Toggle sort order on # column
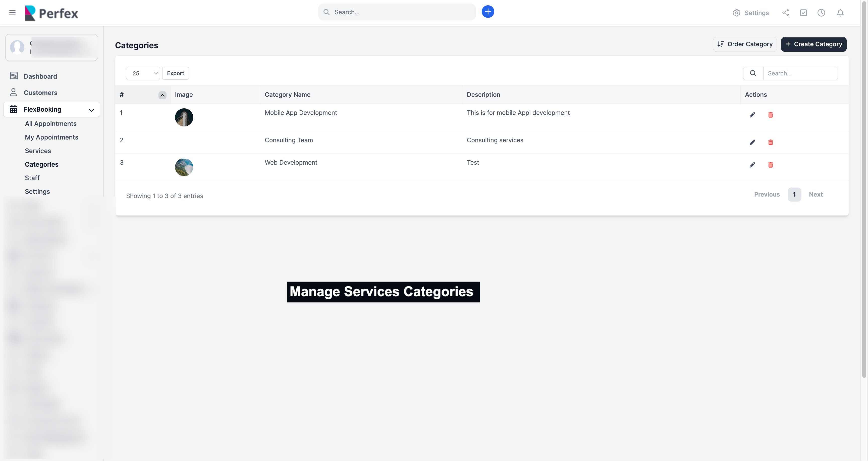 (162, 95)
